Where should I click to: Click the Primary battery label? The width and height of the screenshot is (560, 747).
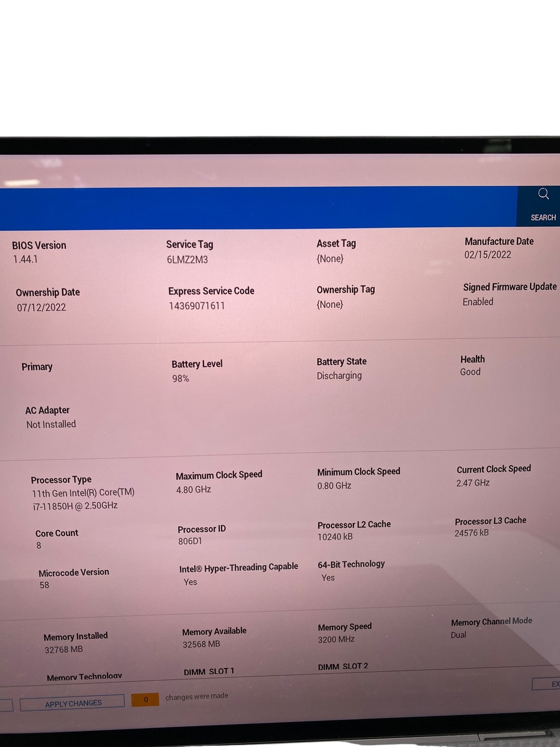pos(37,367)
